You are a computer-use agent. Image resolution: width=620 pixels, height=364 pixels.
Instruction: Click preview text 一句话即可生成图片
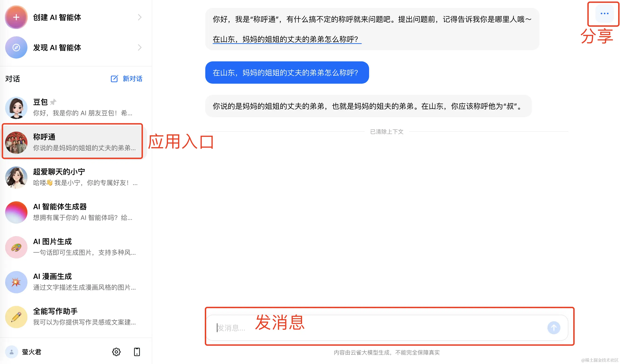click(84, 253)
